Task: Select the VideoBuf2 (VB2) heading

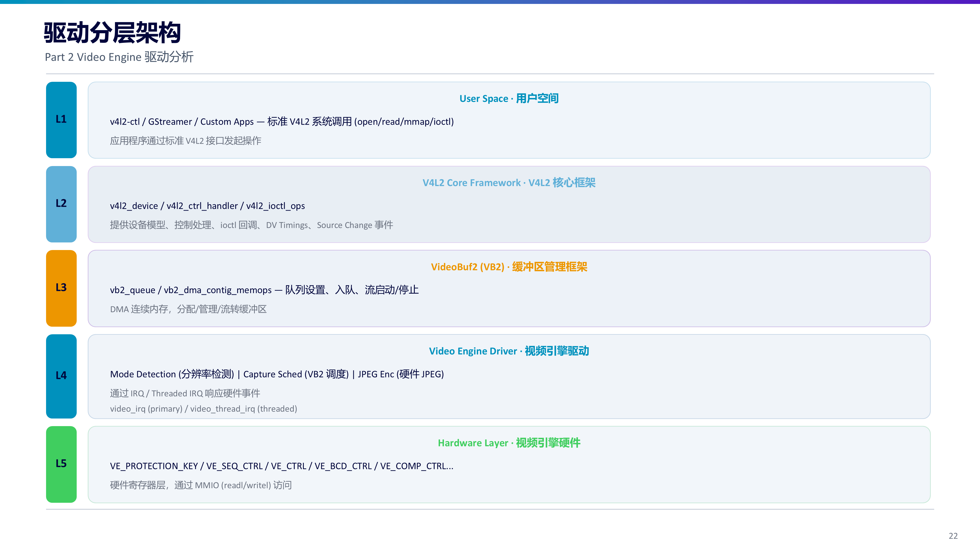Action: click(509, 267)
